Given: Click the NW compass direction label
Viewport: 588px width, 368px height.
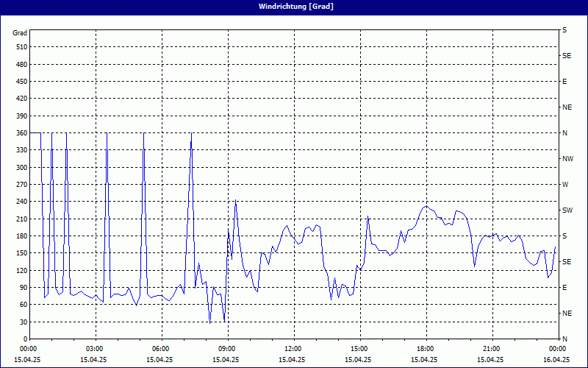Looking at the screenshot, I should (567, 159).
